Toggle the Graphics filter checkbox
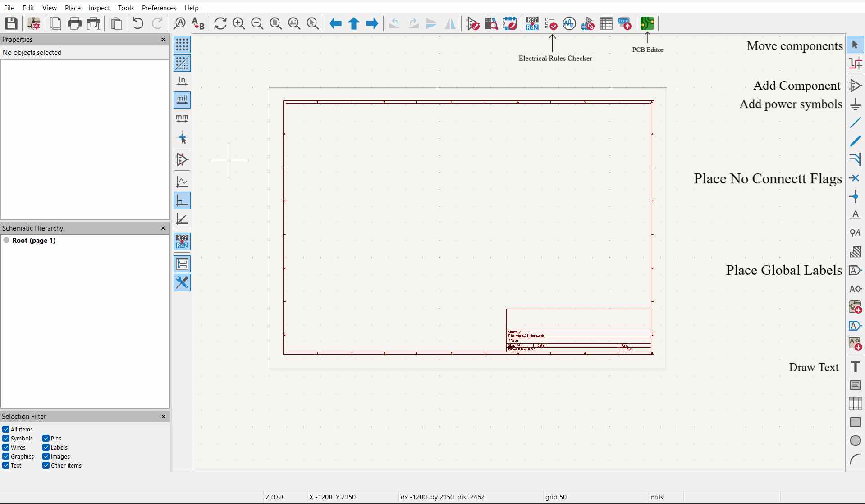This screenshot has width=865, height=504. pyautogui.click(x=6, y=456)
